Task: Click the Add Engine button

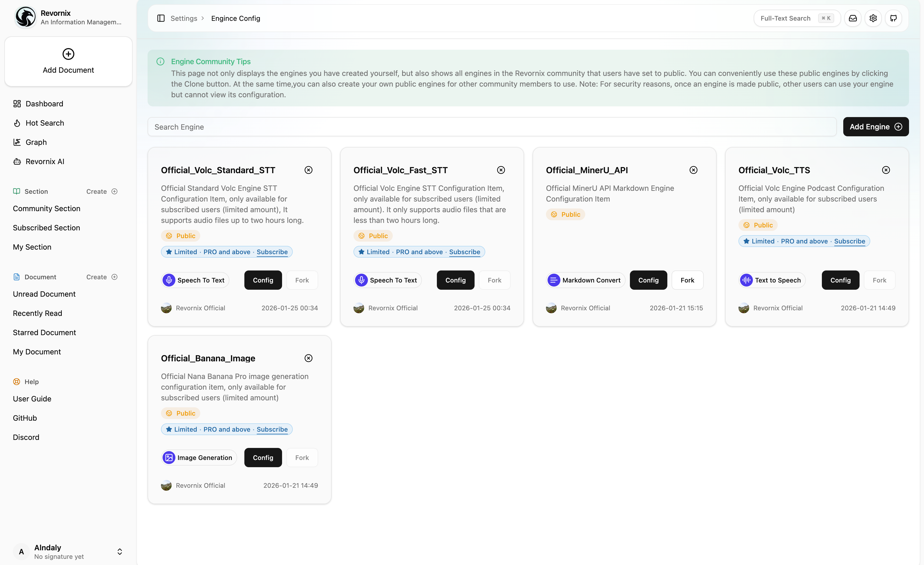Action: 875,127
